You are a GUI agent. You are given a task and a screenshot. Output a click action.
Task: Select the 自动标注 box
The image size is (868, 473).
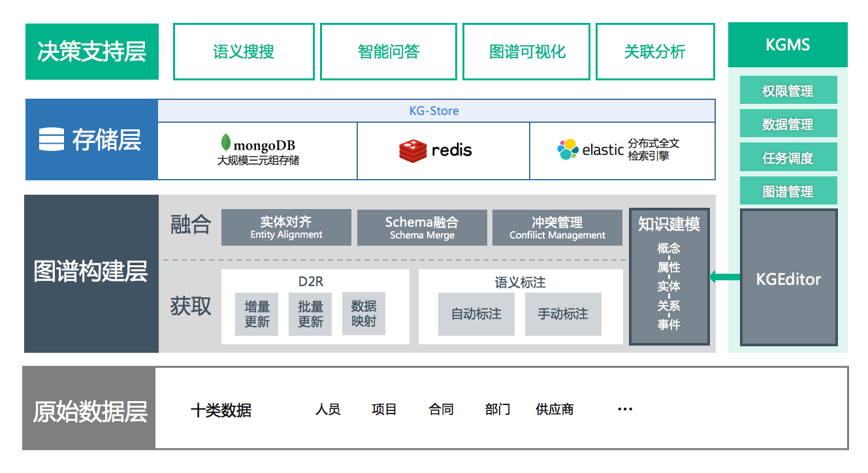[x=476, y=314]
